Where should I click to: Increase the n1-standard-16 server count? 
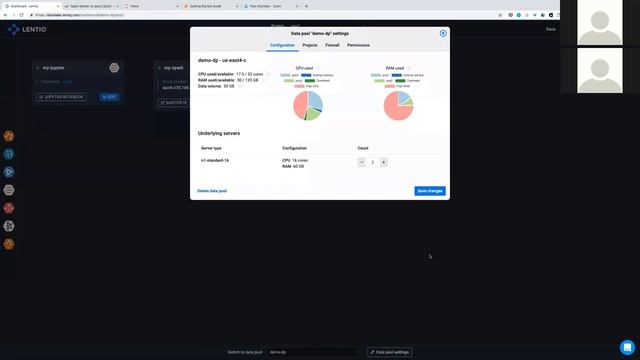[x=384, y=162]
